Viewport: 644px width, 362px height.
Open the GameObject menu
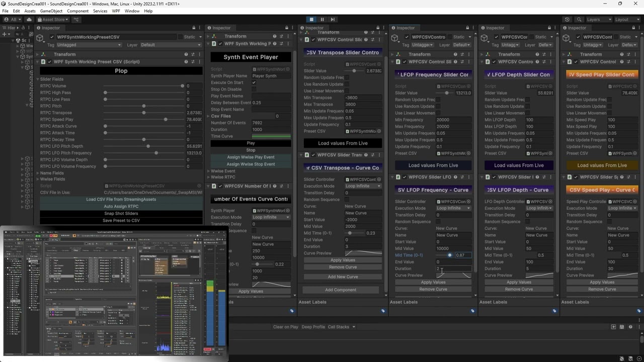tap(51, 11)
